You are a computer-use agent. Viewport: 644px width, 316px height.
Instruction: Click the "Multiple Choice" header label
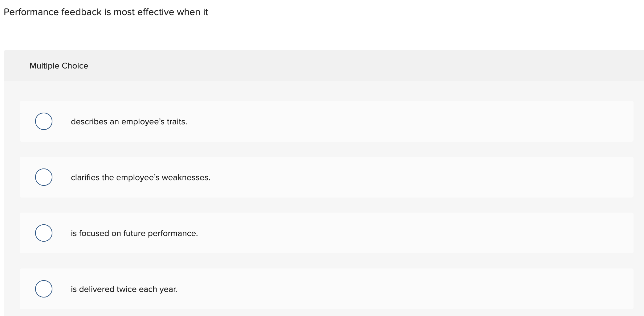pos(59,66)
